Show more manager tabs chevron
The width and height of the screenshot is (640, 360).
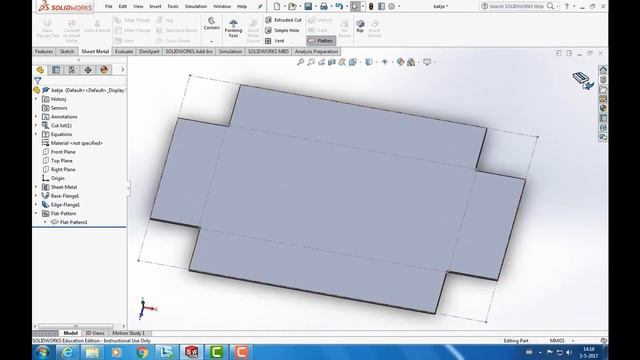coord(122,70)
